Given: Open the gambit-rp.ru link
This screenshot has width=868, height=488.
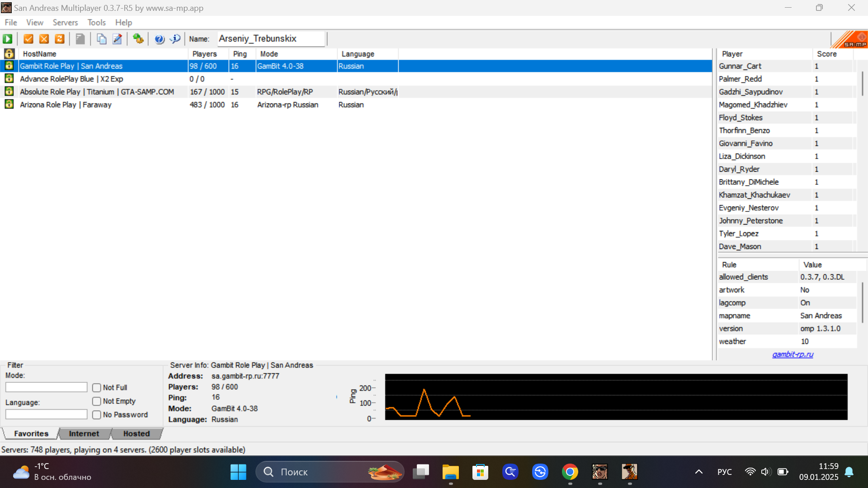Looking at the screenshot, I should pos(793,354).
